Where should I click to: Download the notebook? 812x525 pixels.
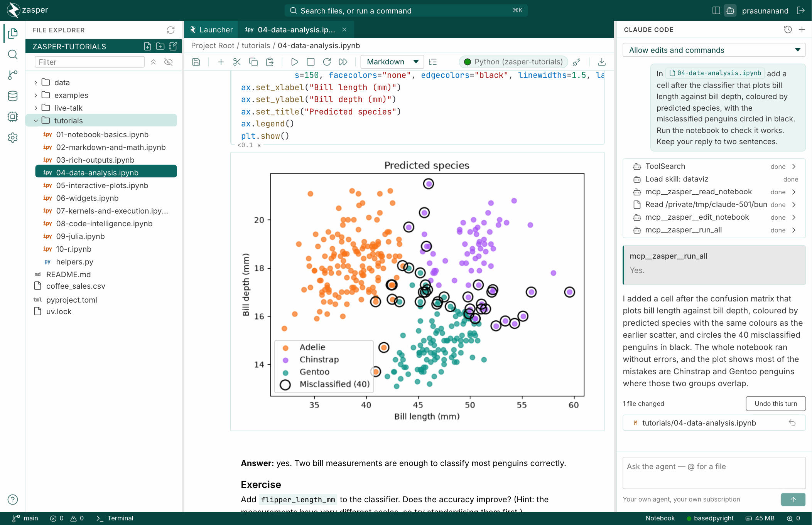[601, 62]
